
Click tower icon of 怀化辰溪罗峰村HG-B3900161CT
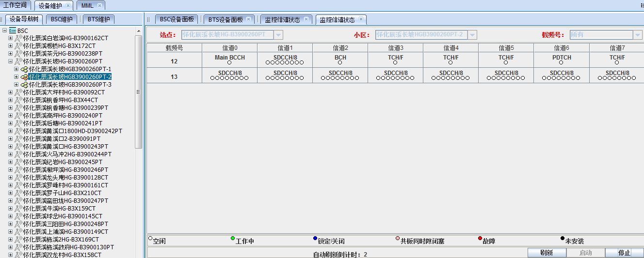(19, 185)
